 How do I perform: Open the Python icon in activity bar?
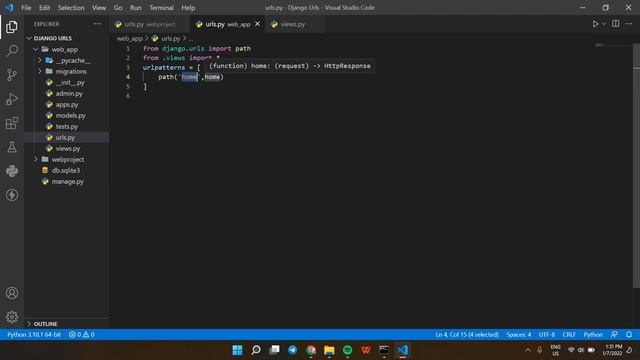(12, 171)
